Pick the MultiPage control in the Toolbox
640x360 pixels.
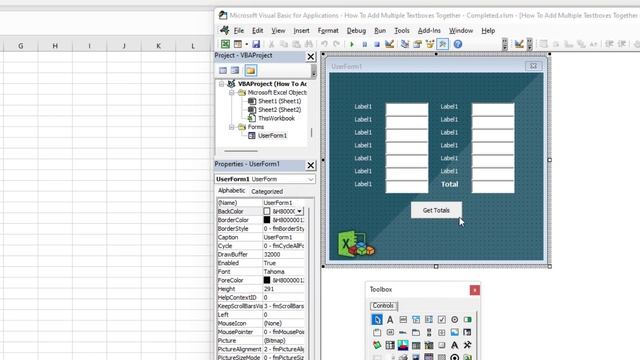416,333
